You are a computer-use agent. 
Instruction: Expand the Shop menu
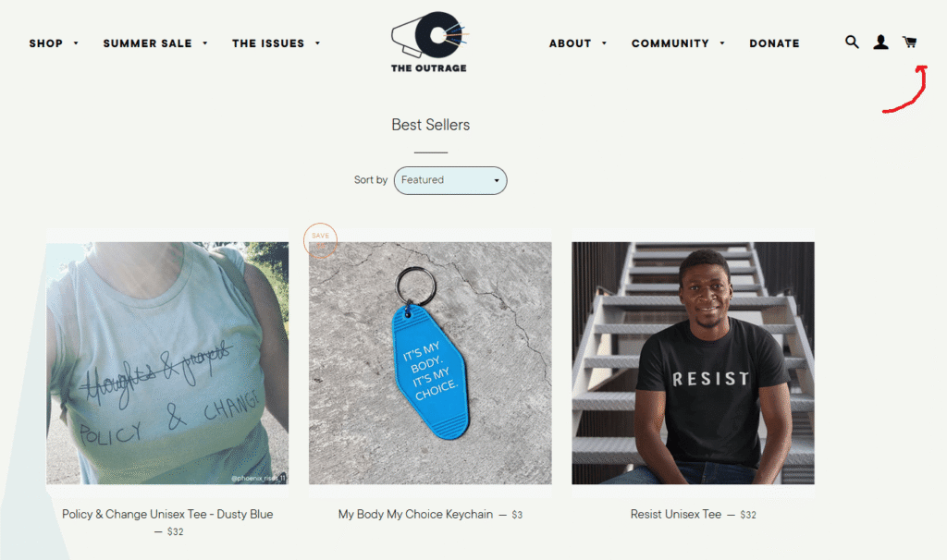click(54, 43)
